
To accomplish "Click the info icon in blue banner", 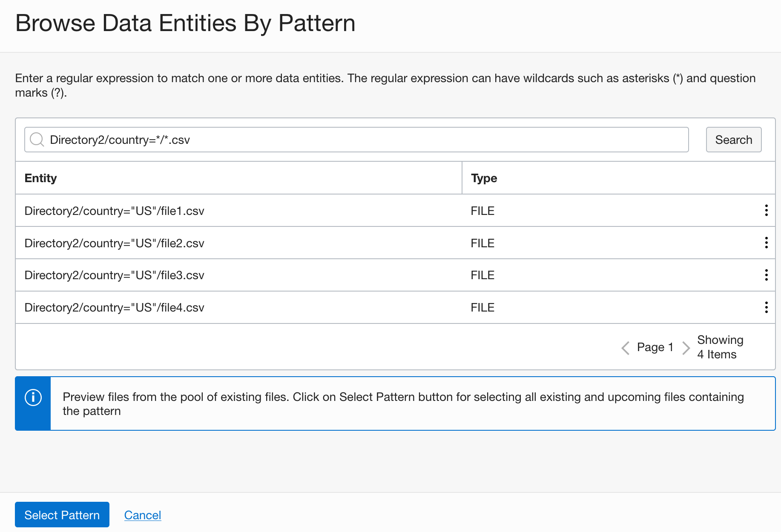I will (33, 398).
